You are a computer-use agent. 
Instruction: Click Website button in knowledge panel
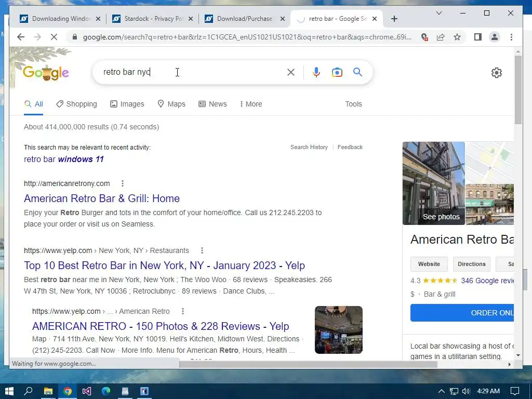(429, 264)
